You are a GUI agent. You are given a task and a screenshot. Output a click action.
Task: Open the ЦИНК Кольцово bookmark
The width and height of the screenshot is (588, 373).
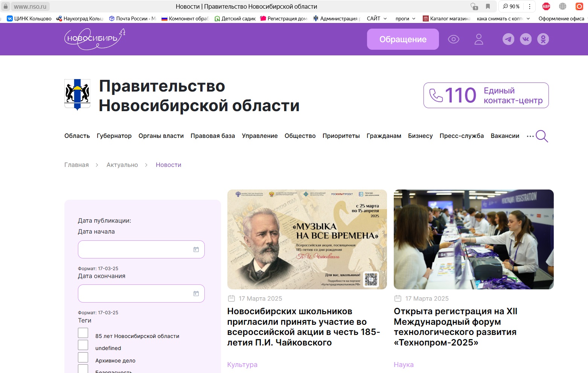[x=29, y=18]
